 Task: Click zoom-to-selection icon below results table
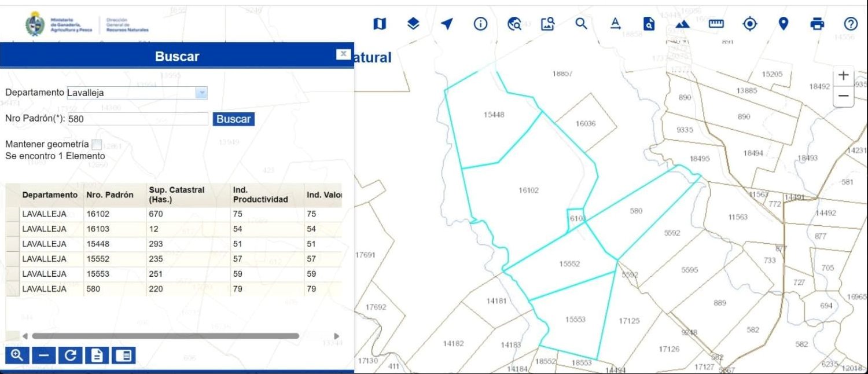coord(17,355)
